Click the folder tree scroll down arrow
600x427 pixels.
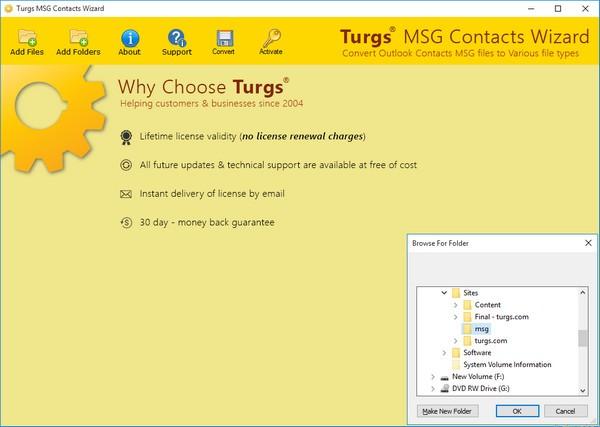click(582, 390)
